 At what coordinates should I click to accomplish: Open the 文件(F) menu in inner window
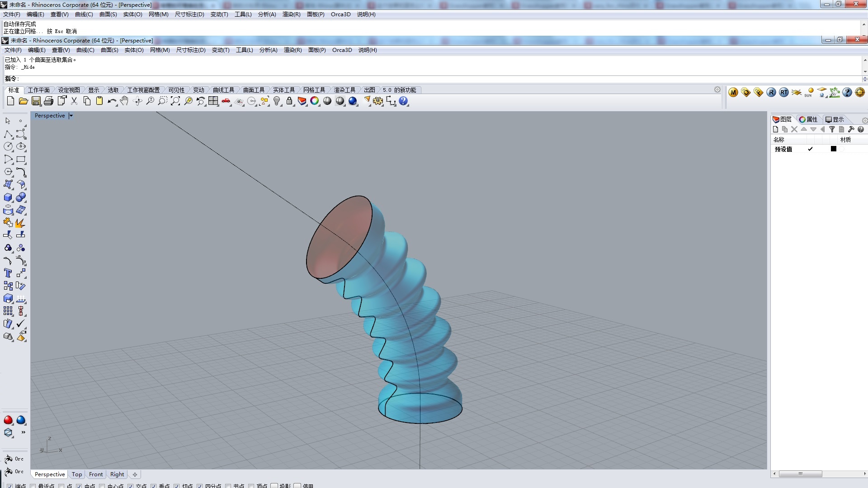13,50
